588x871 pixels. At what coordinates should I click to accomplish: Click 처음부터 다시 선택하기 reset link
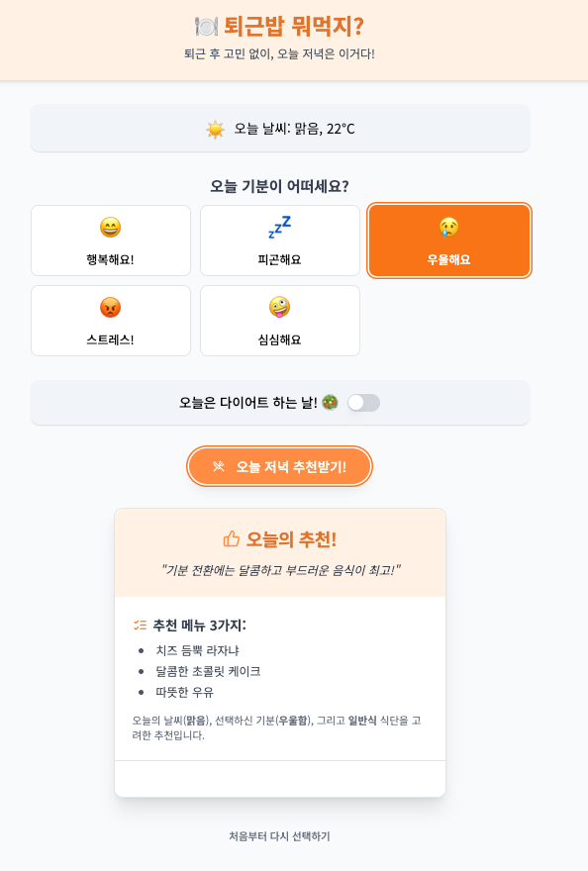[x=279, y=836]
